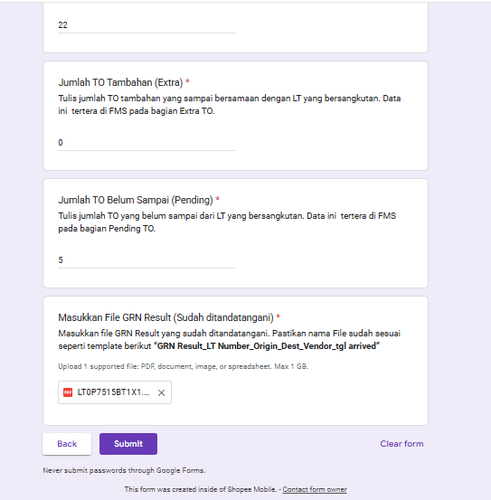491x500 pixels.
Task: Click the Submit button
Action: (128, 444)
